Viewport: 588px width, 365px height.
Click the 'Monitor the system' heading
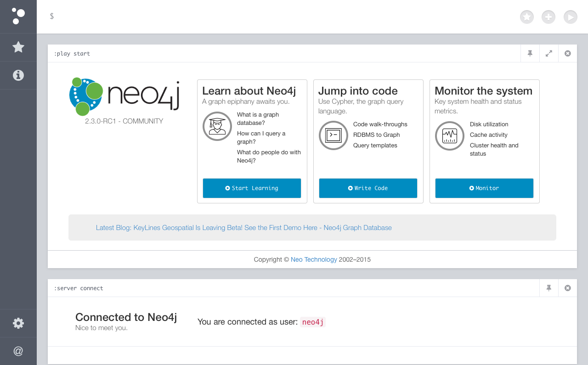[x=483, y=91]
